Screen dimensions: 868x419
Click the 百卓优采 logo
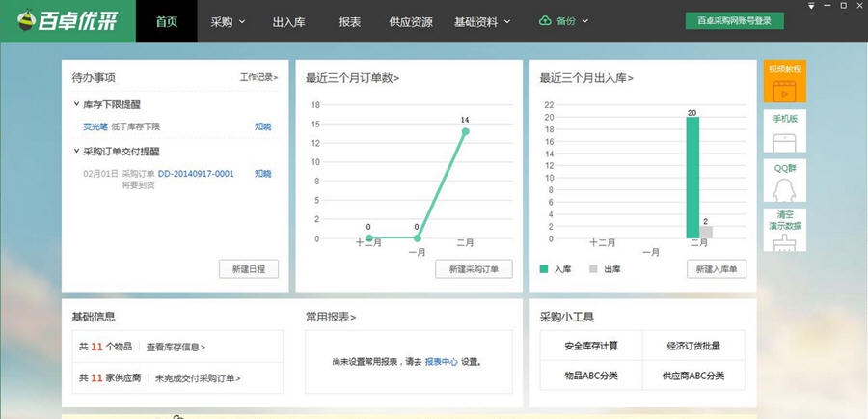pyautogui.click(x=68, y=21)
